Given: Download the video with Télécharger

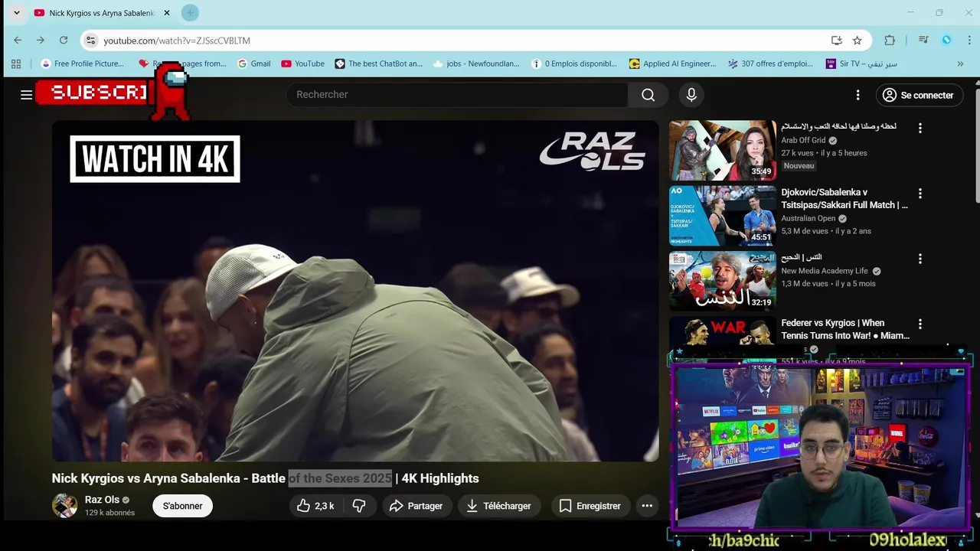Looking at the screenshot, I should [499, 506].
